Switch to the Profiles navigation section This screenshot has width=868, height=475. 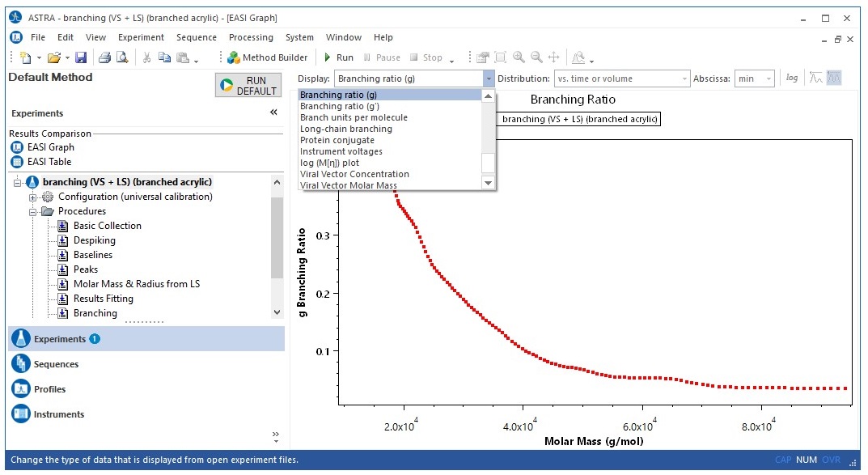pos(146,389)
